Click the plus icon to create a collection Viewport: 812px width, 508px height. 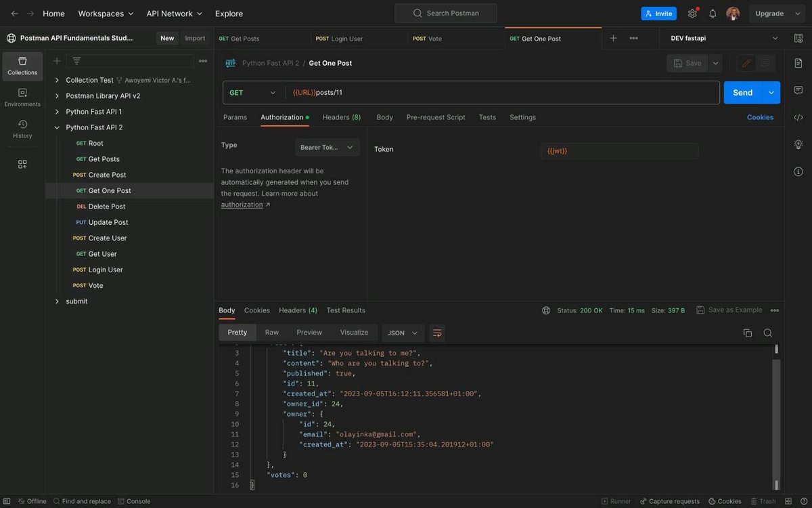click(x=57, y=61)
